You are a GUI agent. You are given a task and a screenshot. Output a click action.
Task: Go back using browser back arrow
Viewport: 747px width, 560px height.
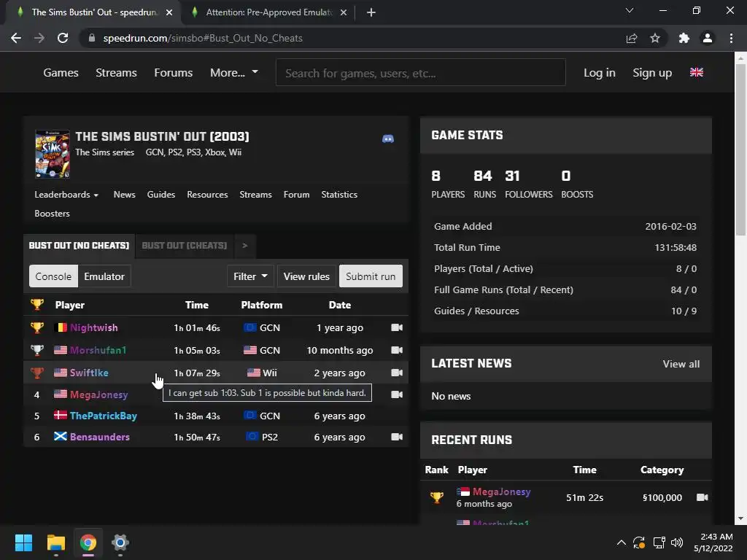(16, 38)
